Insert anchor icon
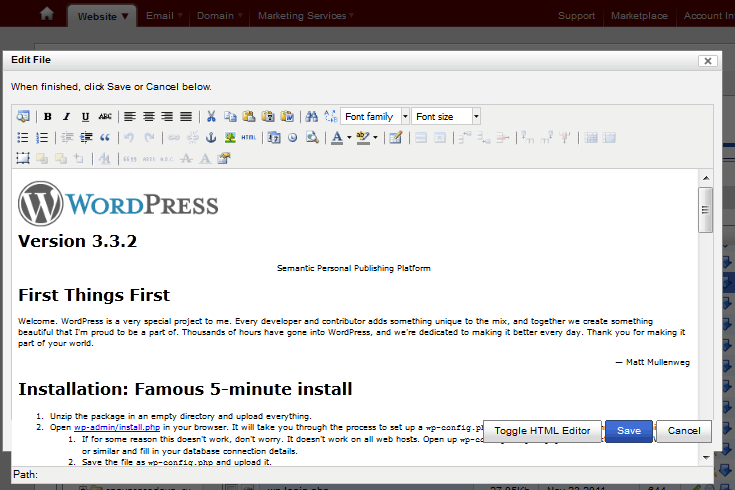The image size is (735, 490). 211,137
